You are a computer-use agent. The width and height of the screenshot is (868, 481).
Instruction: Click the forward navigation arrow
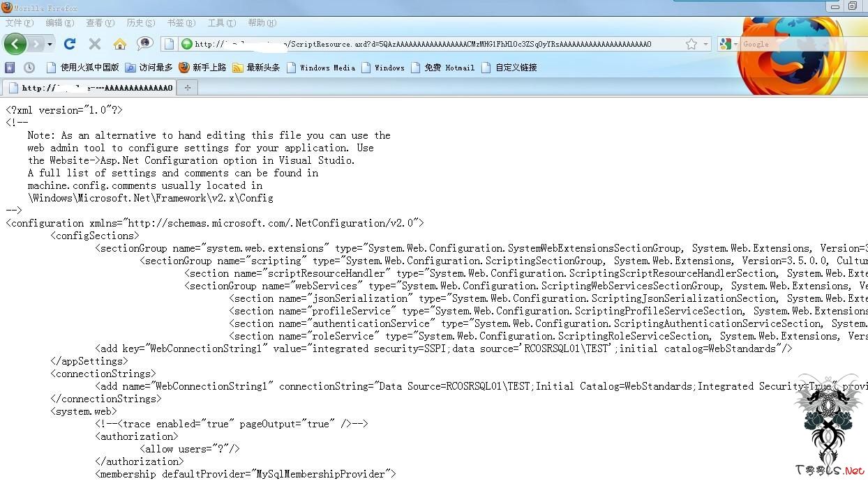click(36, 44)
